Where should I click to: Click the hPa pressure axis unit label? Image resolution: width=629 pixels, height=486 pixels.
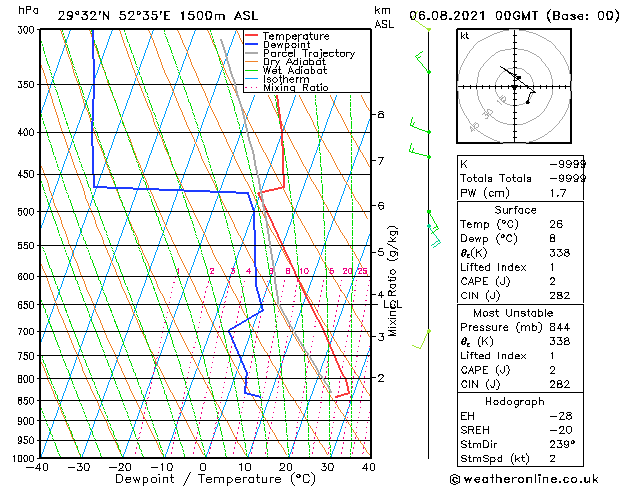pyautogui.click(x=28, y=10)
